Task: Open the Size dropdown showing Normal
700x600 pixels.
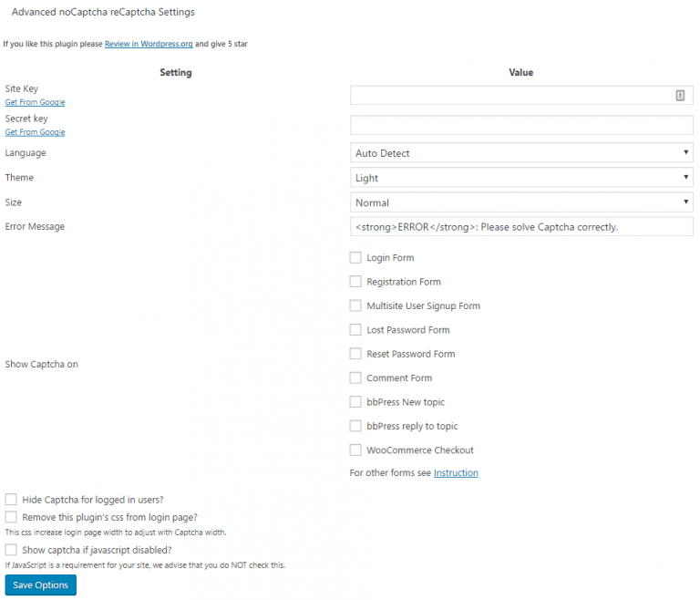Action: pyautogui.click(x=521, y=202)
